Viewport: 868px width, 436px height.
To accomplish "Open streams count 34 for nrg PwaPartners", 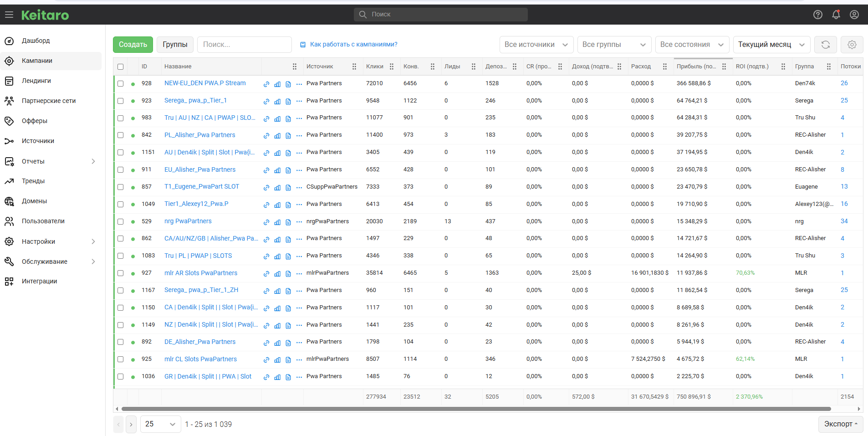I will tap(844, 221).
